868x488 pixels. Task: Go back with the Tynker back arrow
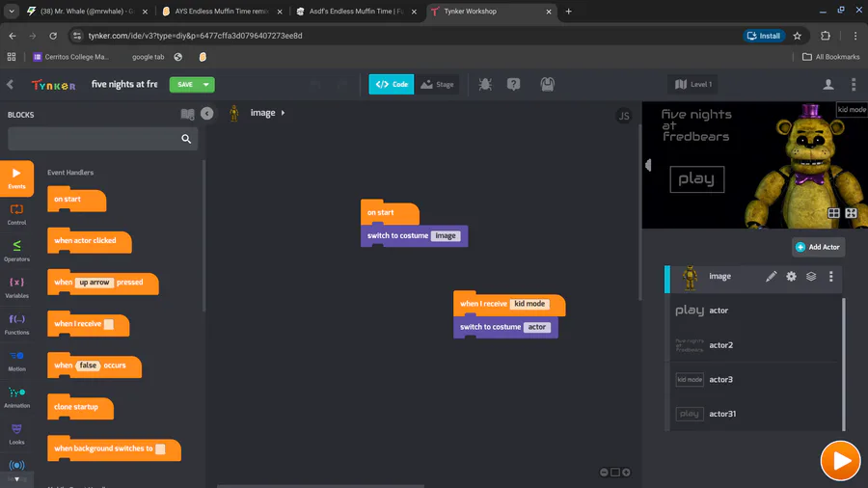[x=10, y=84]
